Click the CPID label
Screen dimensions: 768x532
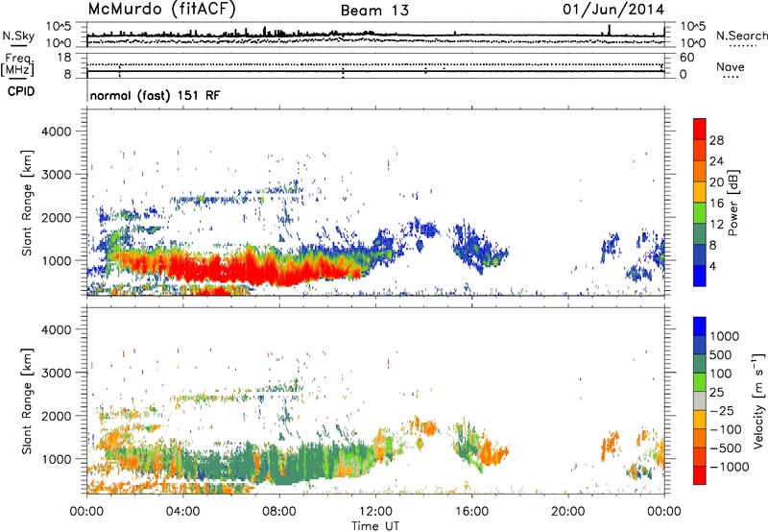(21, 91)
